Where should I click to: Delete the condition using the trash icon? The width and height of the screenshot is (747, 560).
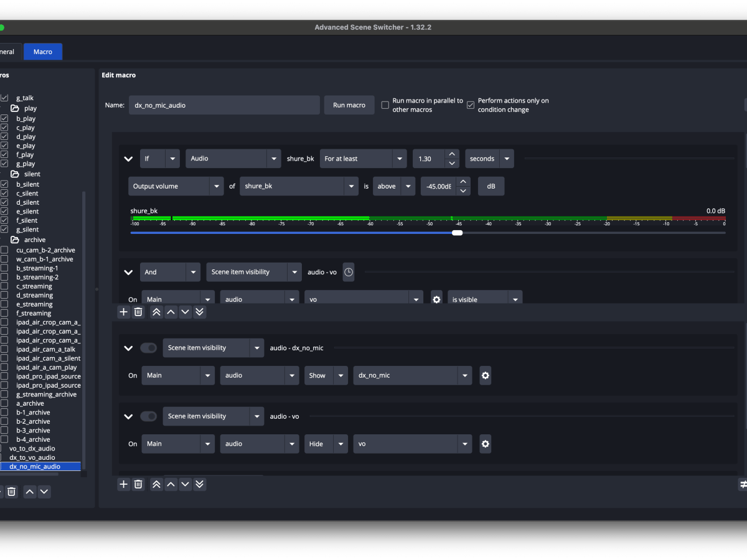click(138, 312)
